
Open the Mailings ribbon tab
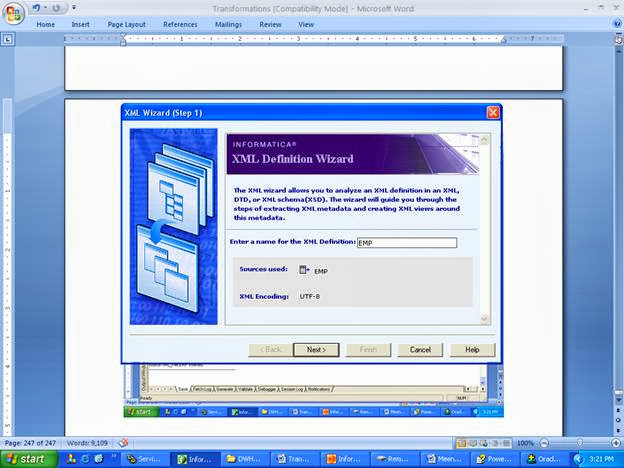(x=228, y=25)
